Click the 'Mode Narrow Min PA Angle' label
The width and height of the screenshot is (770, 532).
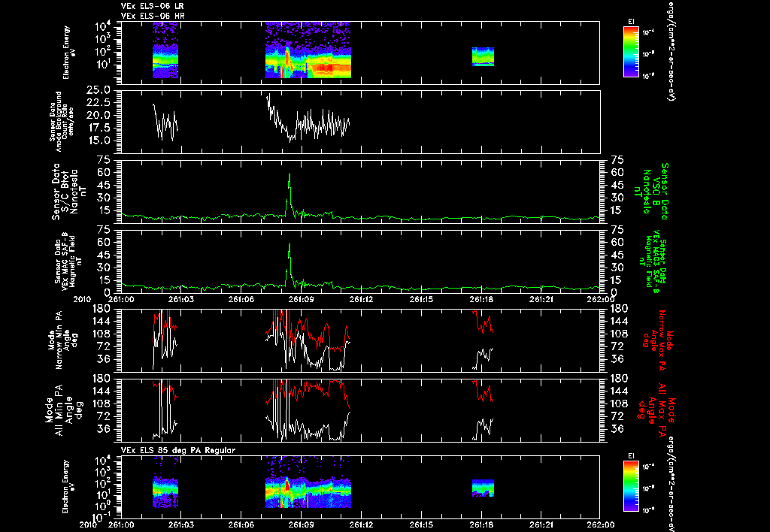click(x=63, y=339)
